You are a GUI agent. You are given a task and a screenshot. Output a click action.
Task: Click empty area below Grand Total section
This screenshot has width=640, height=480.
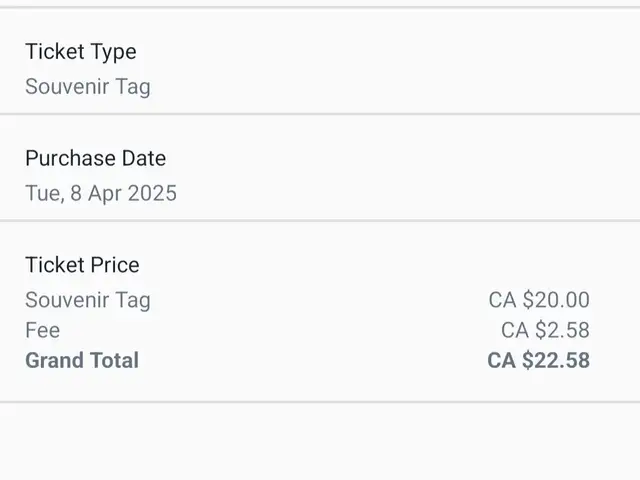pyautogui.click(x=320, y=441)
